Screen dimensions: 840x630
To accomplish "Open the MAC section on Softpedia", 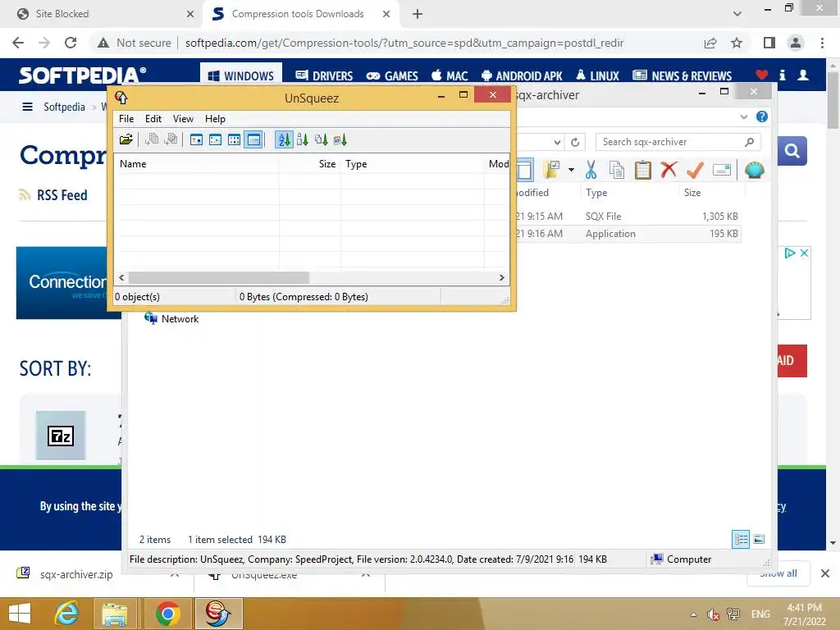I will point(450,75).
